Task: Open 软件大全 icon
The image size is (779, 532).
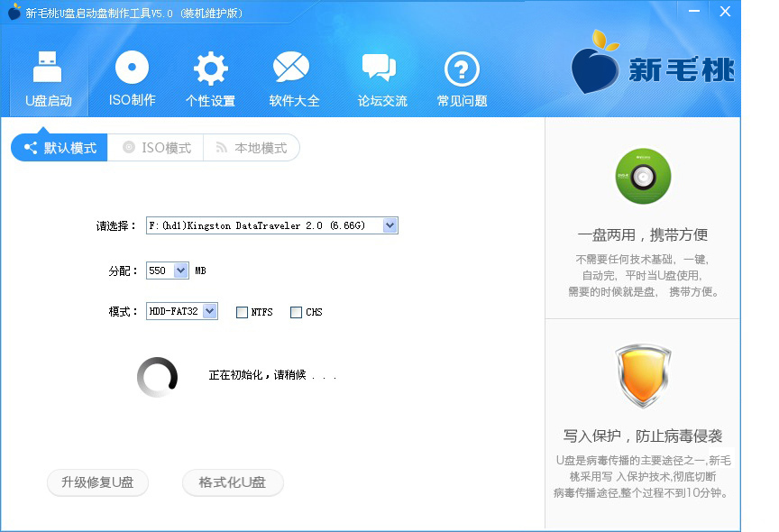Action: [x=291, y=67]
